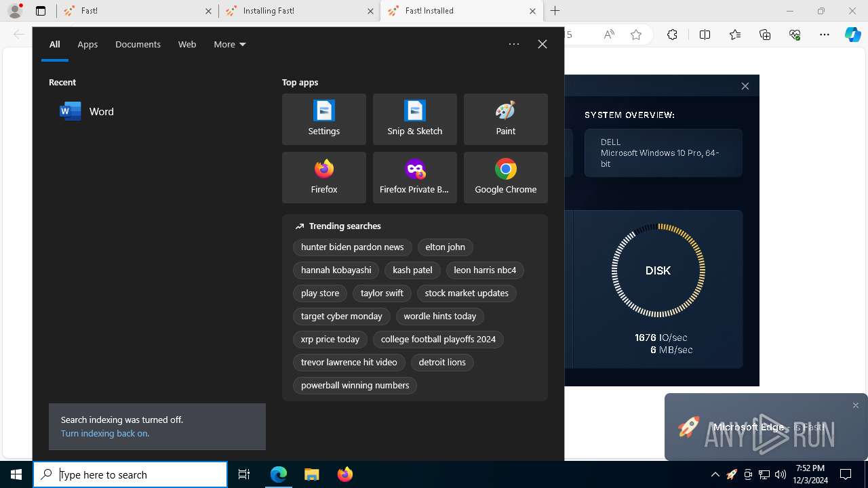Click Fast! rocket tray icon

[x=732, y=474]
